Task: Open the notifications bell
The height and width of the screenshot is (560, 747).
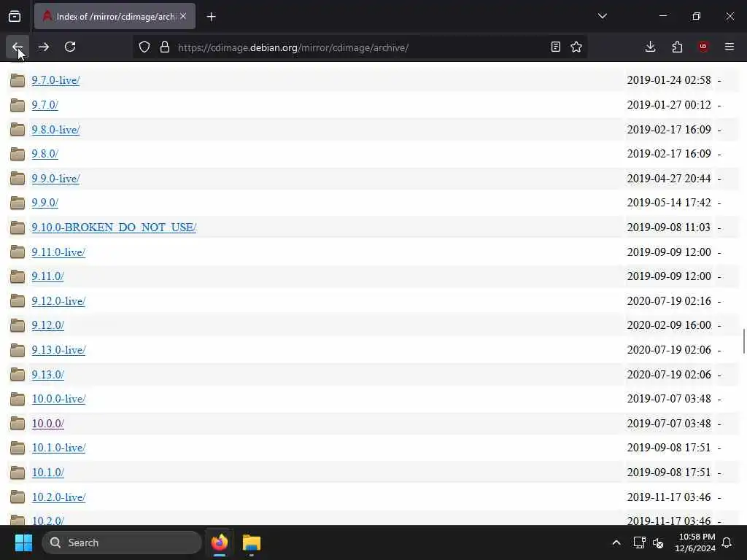Action: click(x=727, y=542)
